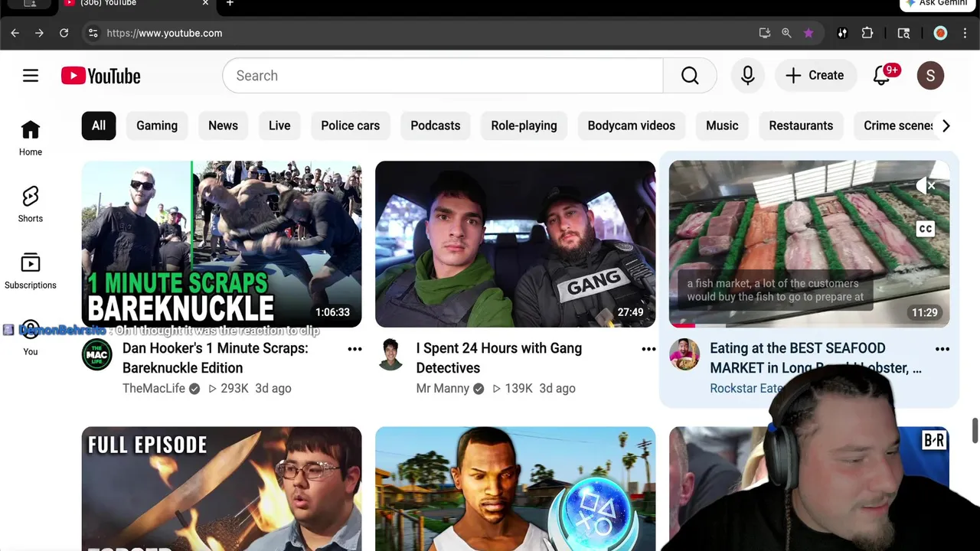Open the sliders extension icon

842,33
